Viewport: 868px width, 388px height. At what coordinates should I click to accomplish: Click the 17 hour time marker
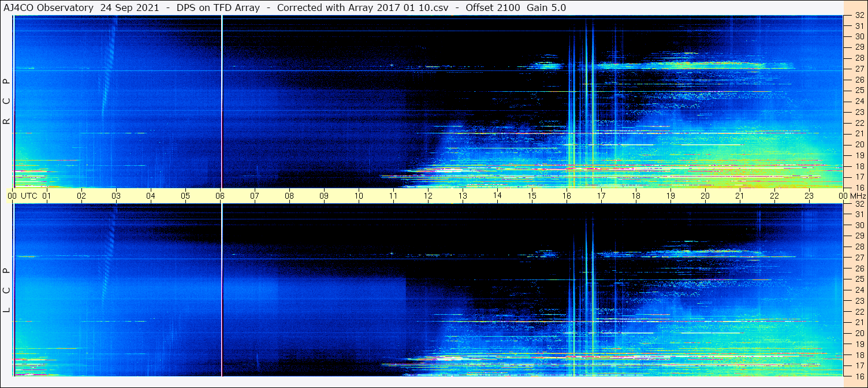(601, 196)
